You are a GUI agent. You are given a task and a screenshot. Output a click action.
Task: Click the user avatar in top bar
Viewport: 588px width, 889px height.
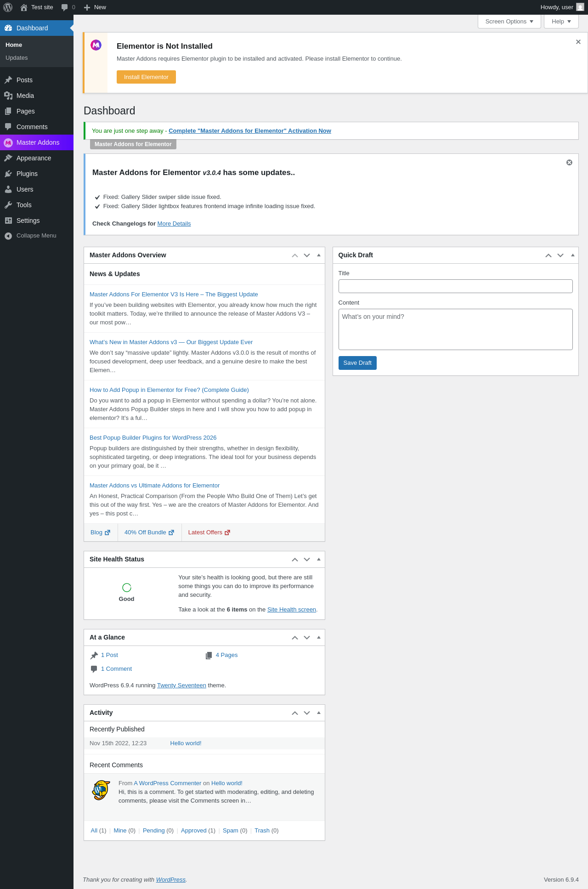580,7
